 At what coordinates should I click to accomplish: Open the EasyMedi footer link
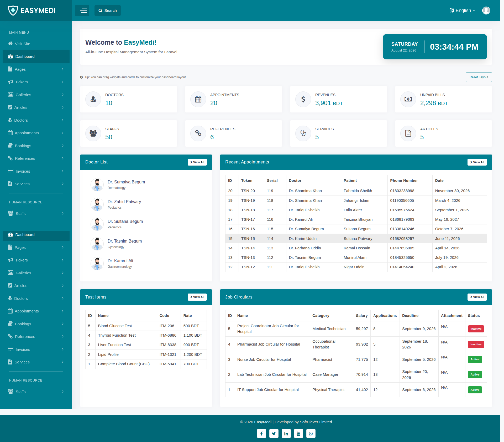click(x=263, y=422)
